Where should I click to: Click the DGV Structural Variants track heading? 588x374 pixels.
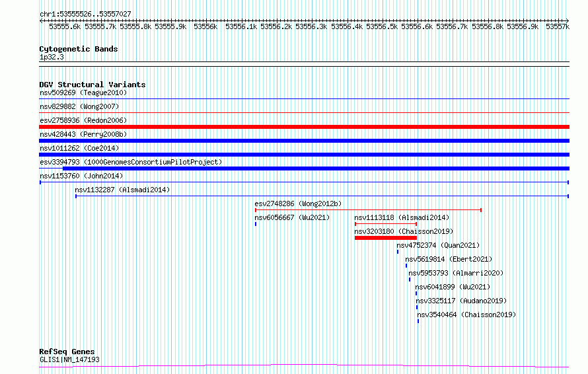click(92, 85)
